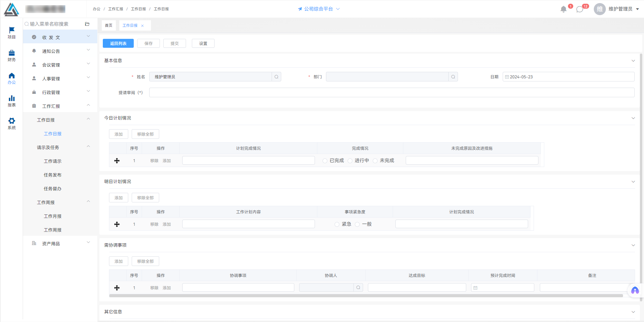Click the search icon in 协调人 field
This screenshot has height=322, width=644.
tap(358, 288)
